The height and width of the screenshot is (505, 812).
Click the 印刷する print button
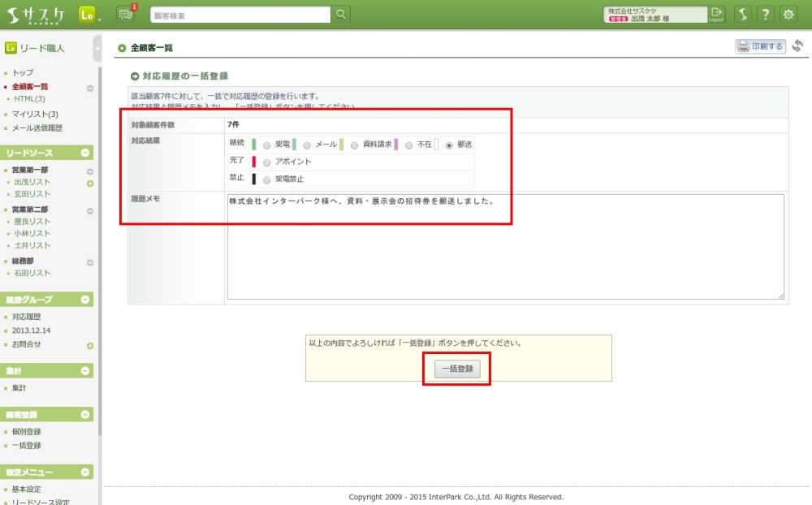[x=760, y=47]
